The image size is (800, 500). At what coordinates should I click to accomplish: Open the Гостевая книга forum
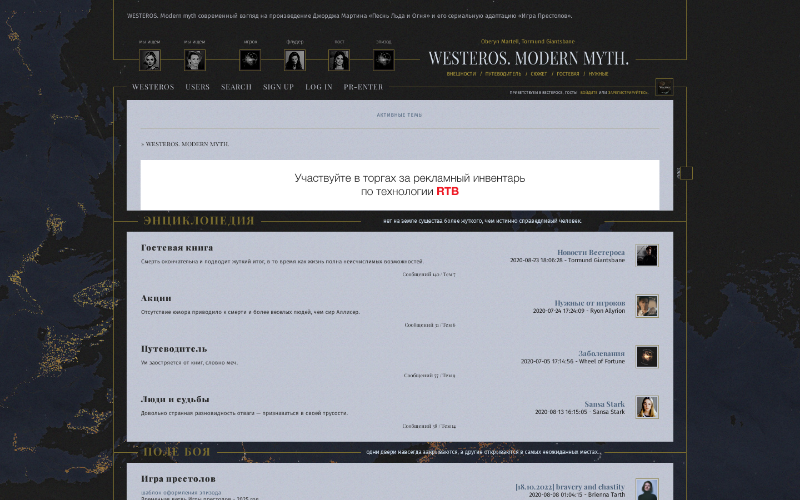[x=177, y=247]
